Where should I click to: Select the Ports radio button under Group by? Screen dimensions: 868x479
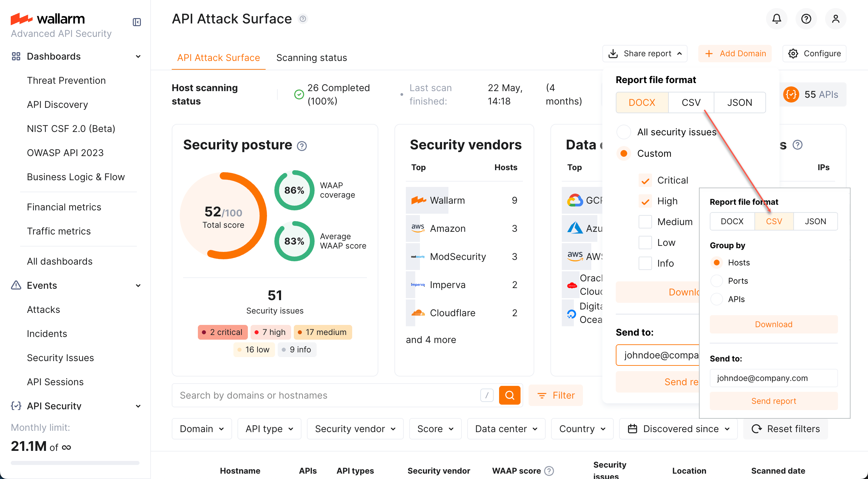717,281
